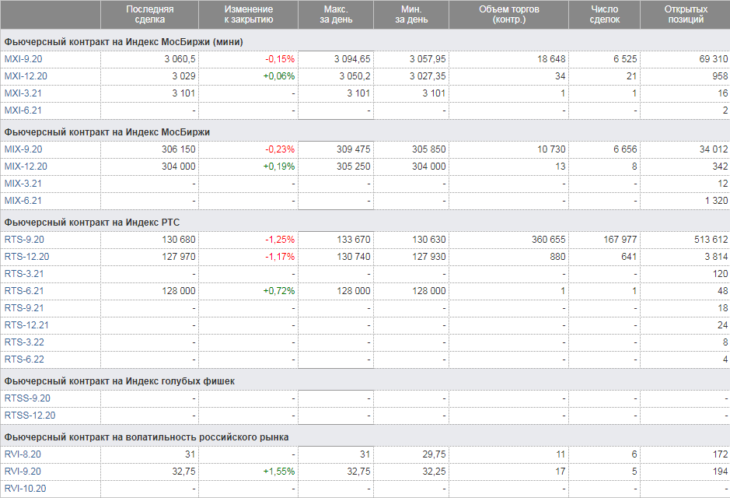Open the RTS-6.22 contract link
Image resolution: width=730 pixels, height=498 pixels.
tap(24, 360)
